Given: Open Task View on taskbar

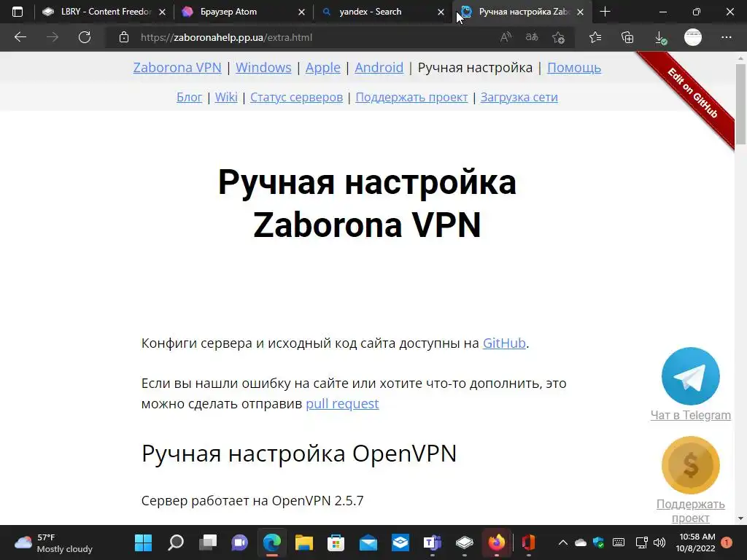Looking at the screenshot, I should [x=208, y=542].
